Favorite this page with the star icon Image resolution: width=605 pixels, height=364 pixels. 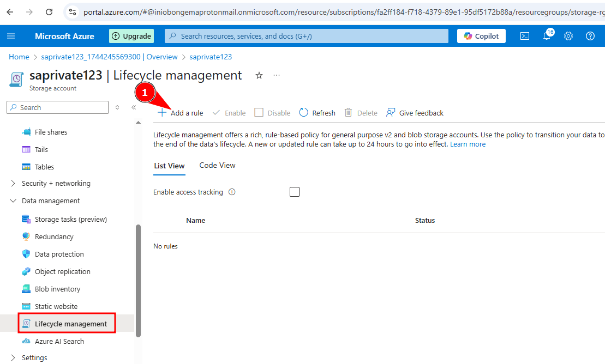point(259,76)
